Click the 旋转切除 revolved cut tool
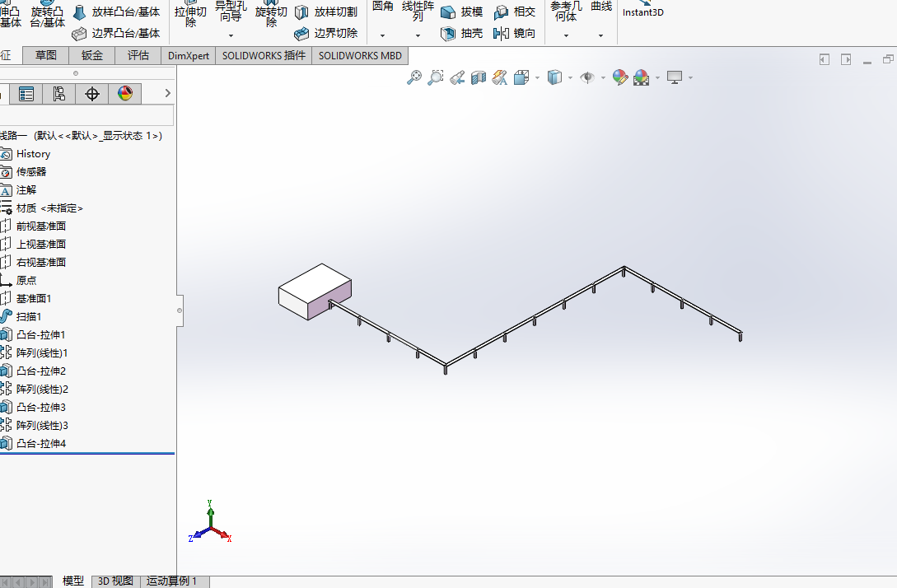897x588 pixels. (x=271, y=14)
